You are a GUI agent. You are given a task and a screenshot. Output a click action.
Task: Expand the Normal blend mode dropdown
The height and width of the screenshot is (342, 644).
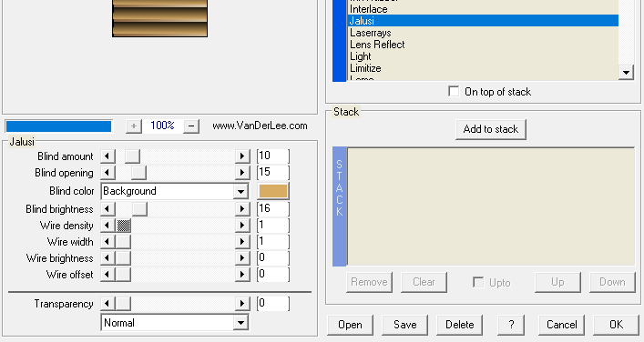(x=240, y=323)
